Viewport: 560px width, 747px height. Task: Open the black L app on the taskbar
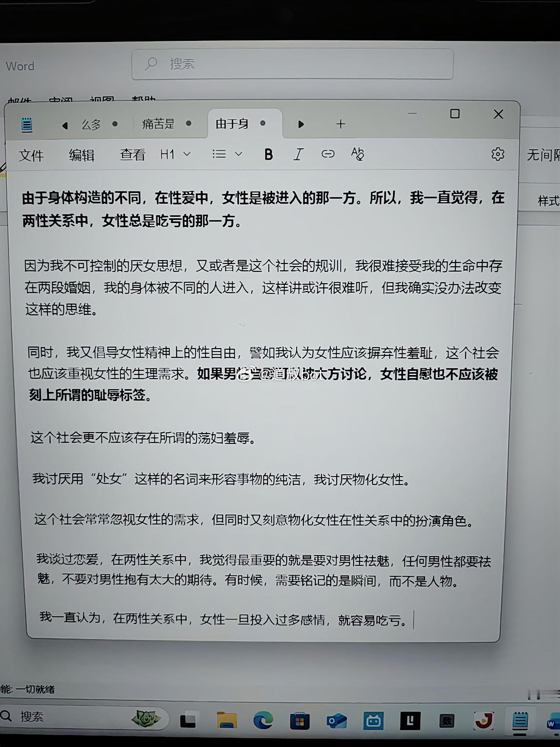pos(410,721)
